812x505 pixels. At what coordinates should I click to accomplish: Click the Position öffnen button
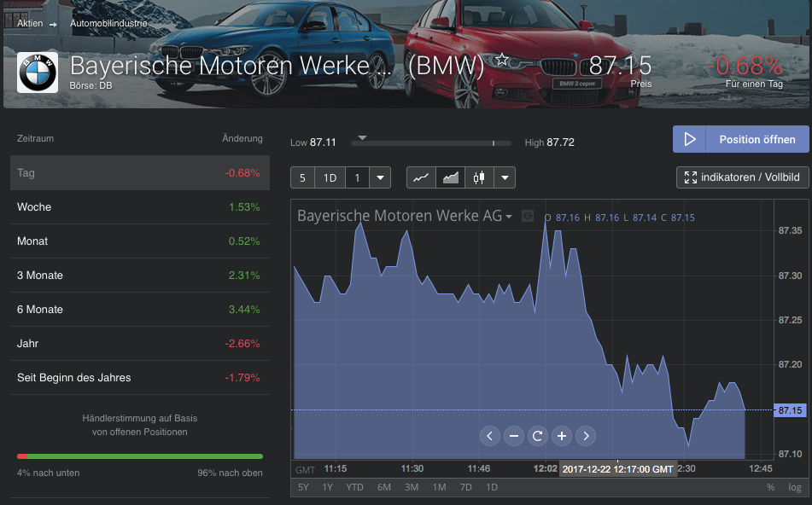(x=740, y=139)
